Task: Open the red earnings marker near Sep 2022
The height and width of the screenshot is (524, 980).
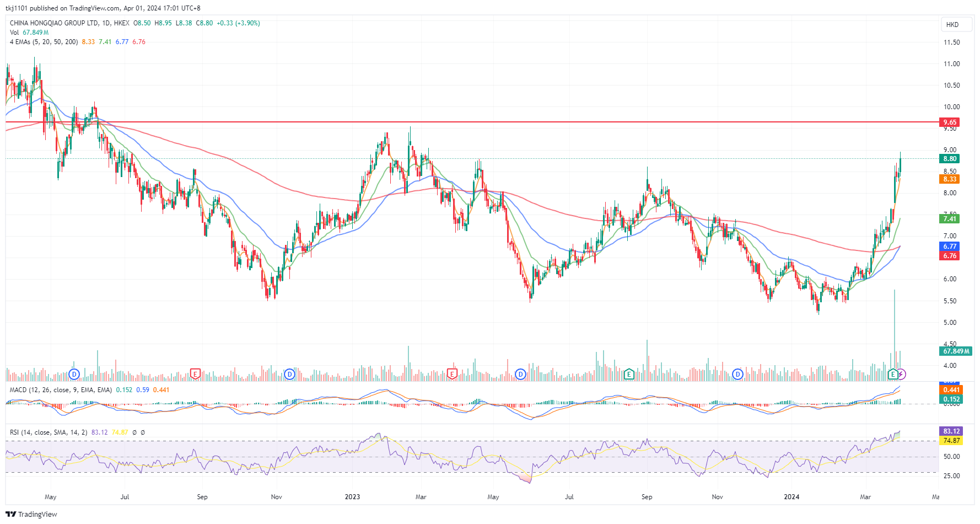Action: 195,375
